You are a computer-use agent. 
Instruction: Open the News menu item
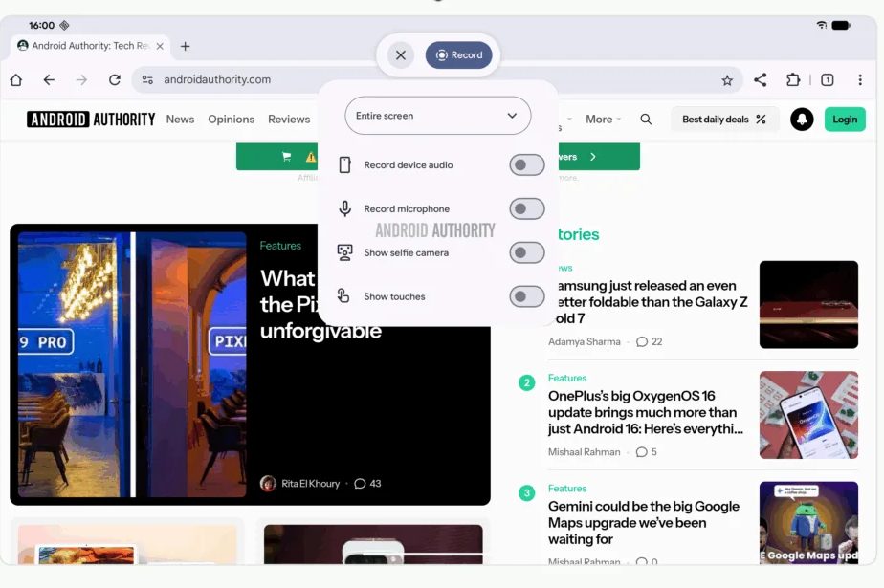[x=180, y=120]
